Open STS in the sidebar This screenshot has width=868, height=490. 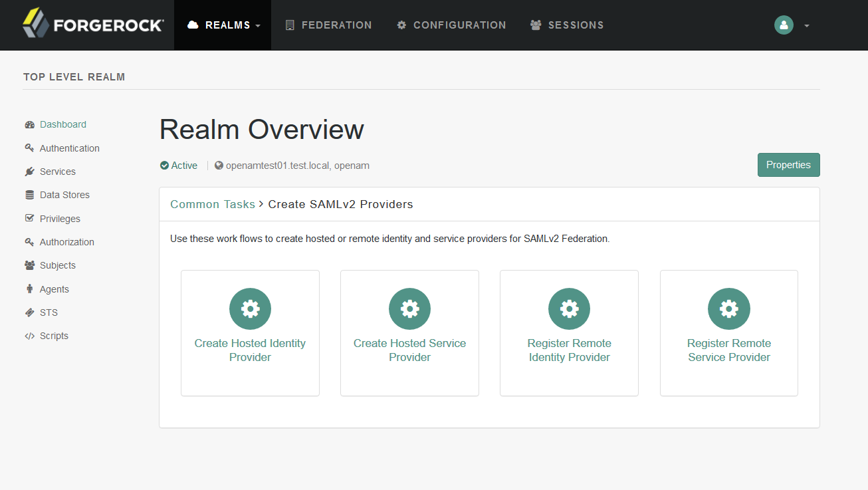[x=49, y=312]
